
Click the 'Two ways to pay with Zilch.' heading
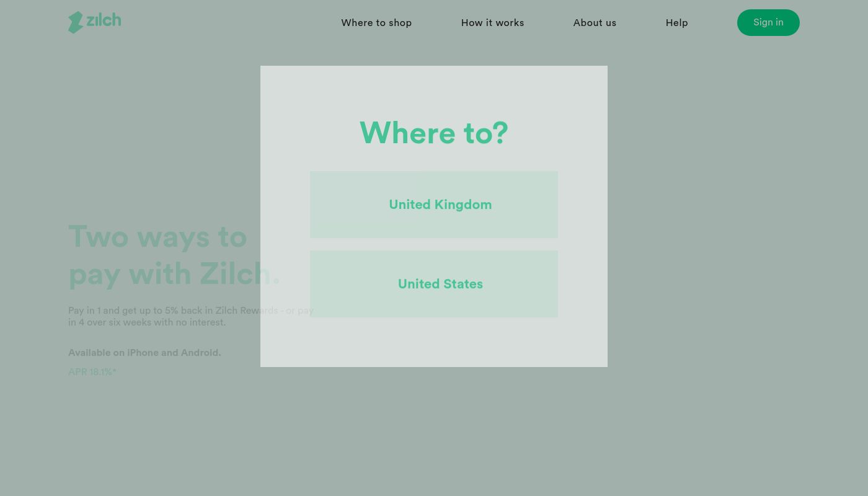174,255
